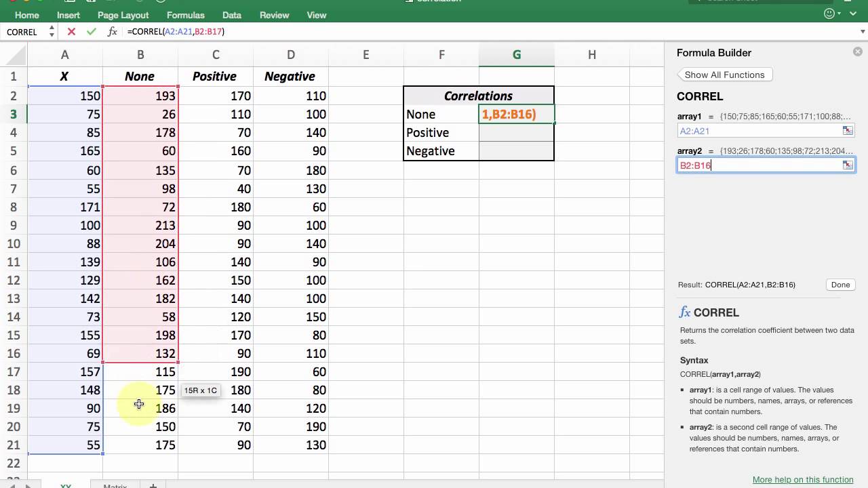Switch to the Page Layout tab
This screenshot has width=868, height=488.
click(123, 15)
